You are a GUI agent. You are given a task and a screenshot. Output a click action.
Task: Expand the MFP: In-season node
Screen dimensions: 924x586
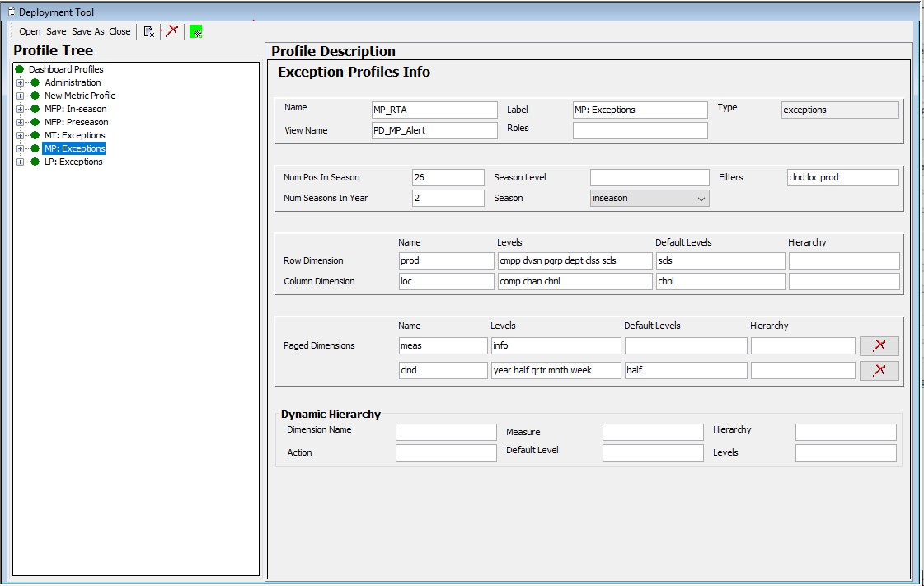[20, 109]
